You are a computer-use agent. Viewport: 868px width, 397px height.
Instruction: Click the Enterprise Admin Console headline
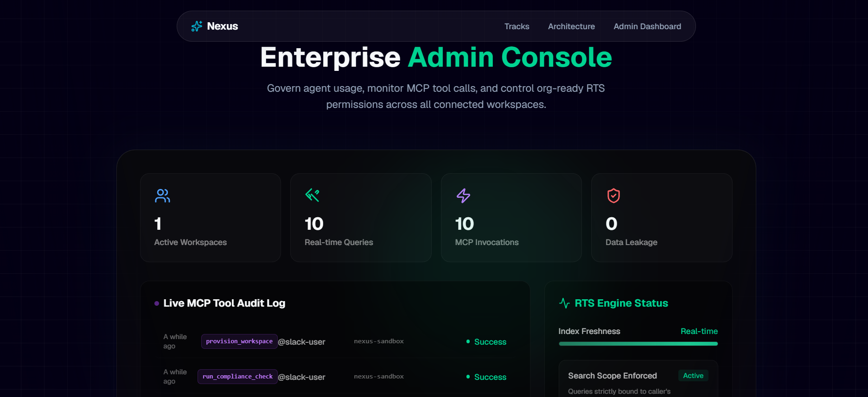tap(436, 57)
